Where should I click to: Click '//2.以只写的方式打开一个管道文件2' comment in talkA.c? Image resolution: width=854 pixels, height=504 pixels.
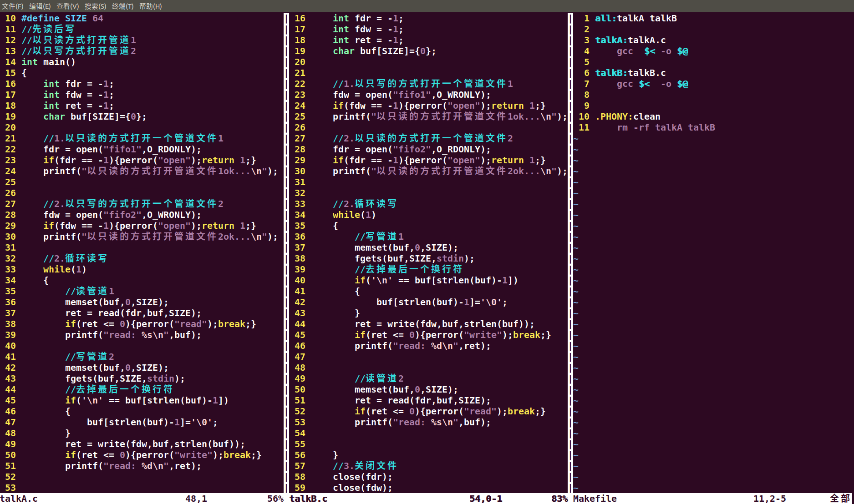pyautogui.click(x=133, y=204)
